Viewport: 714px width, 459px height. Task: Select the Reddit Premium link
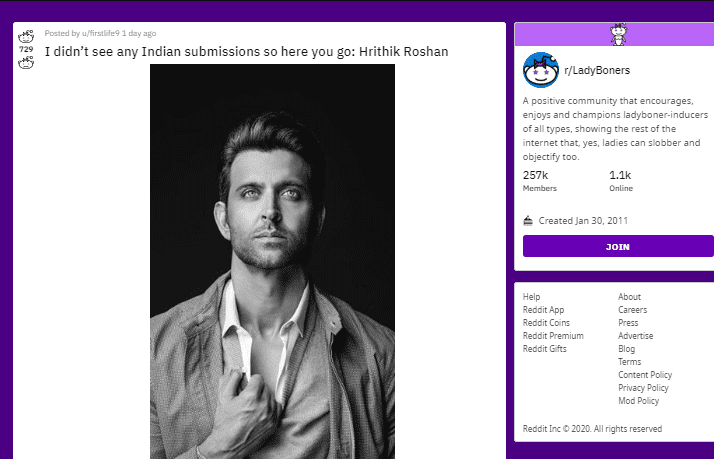coord(553,336)
